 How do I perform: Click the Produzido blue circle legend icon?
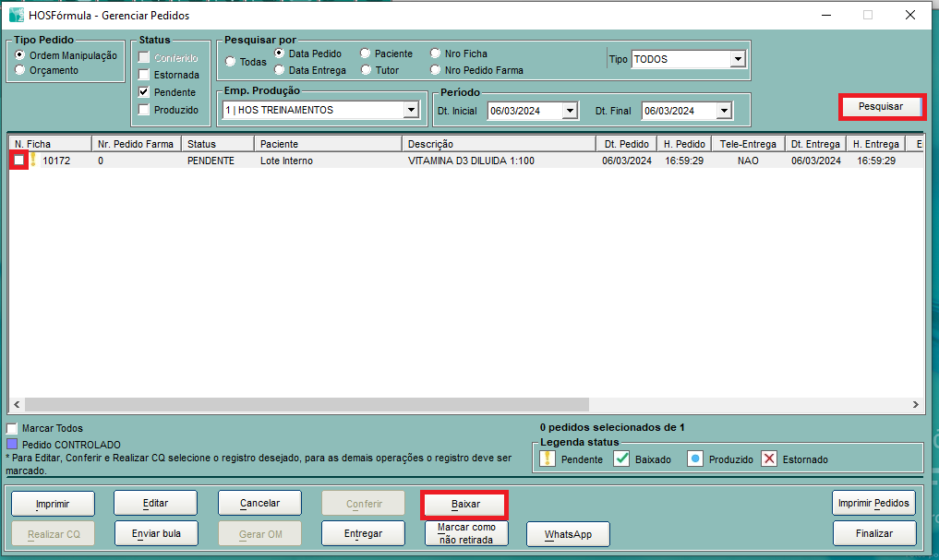[696, 459]
